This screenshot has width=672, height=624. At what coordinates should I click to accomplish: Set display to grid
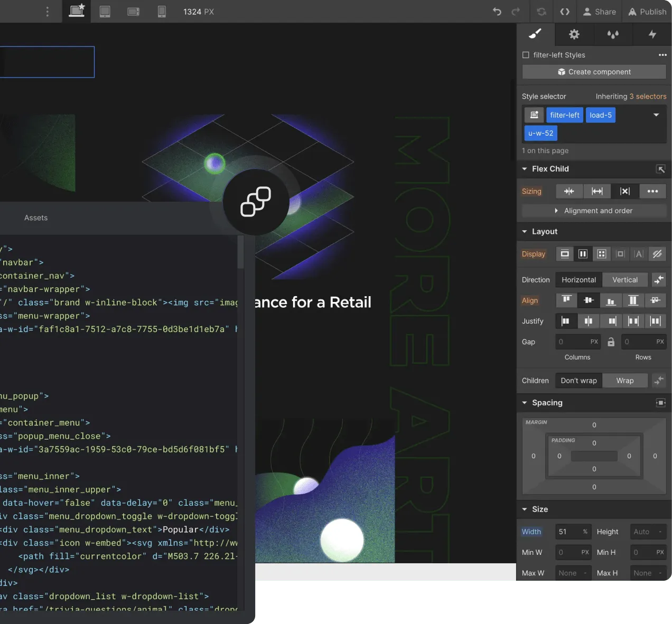tap(601, 254)
